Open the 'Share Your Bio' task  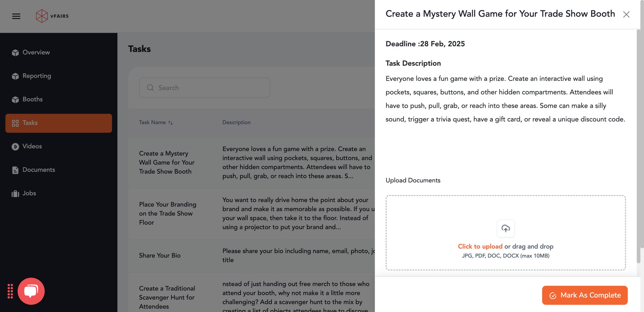[x=160, y=255]
